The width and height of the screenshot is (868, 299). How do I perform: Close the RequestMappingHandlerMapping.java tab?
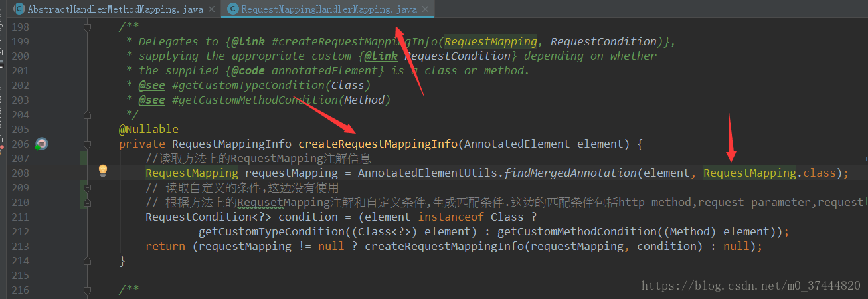click(x=426, y=9)
